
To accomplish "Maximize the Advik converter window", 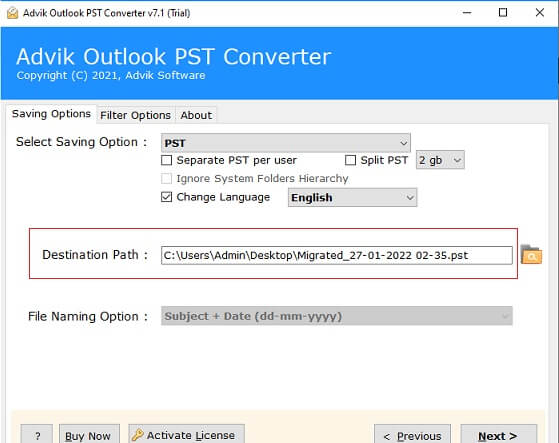I will click(x=503, y=13).
